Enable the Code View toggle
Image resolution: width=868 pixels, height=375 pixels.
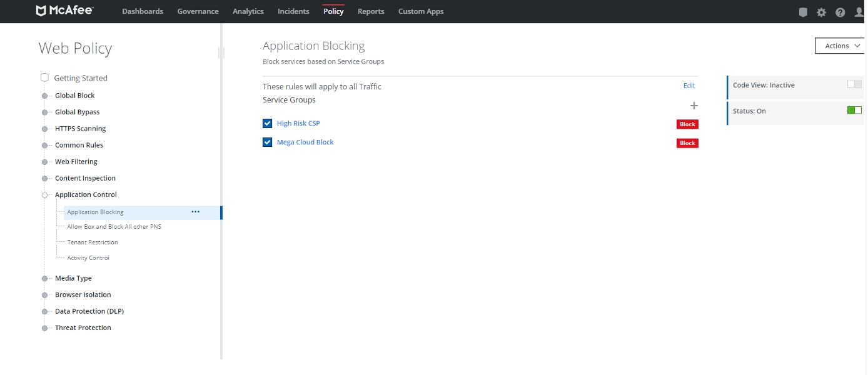[x=854, y=84]
